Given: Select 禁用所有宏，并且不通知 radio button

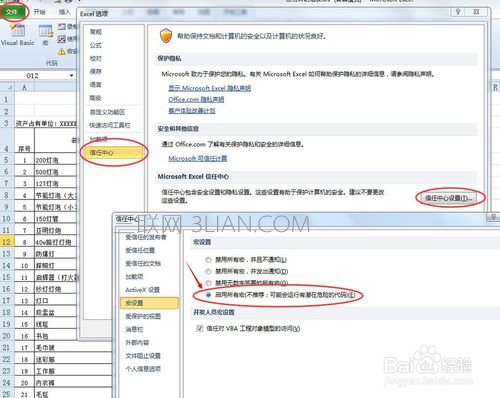Looking at the screenshot, I should pyautogui.click(x=208, y=259).
